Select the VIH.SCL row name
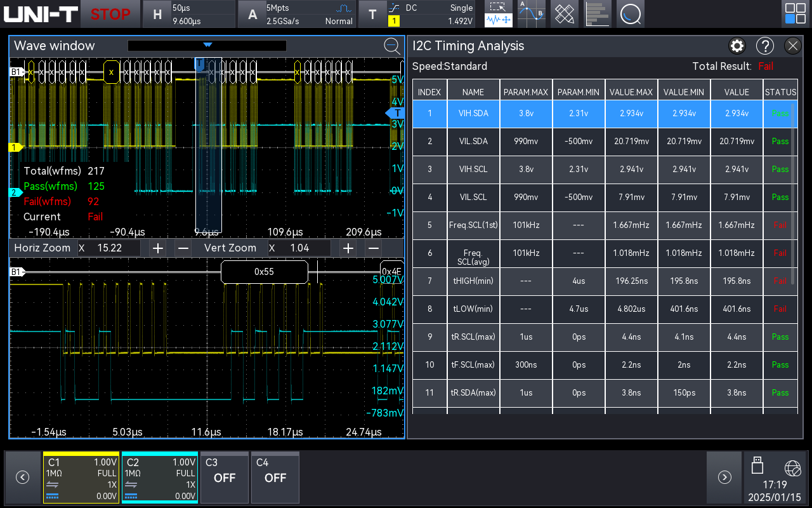The height and width of the screenshot is (508, 812). pyautogui.click(x=473, y=170)
